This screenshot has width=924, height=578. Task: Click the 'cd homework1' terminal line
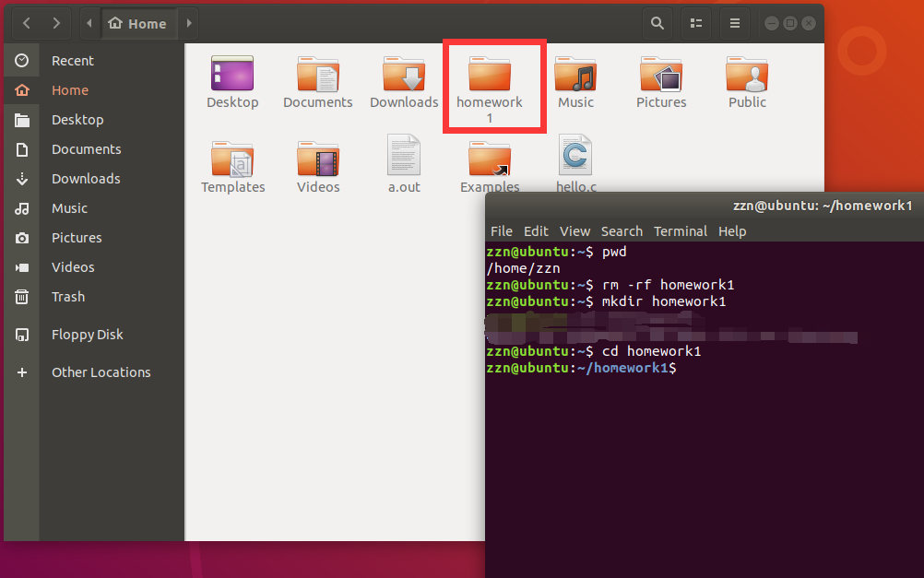click(x=594, y=352)
